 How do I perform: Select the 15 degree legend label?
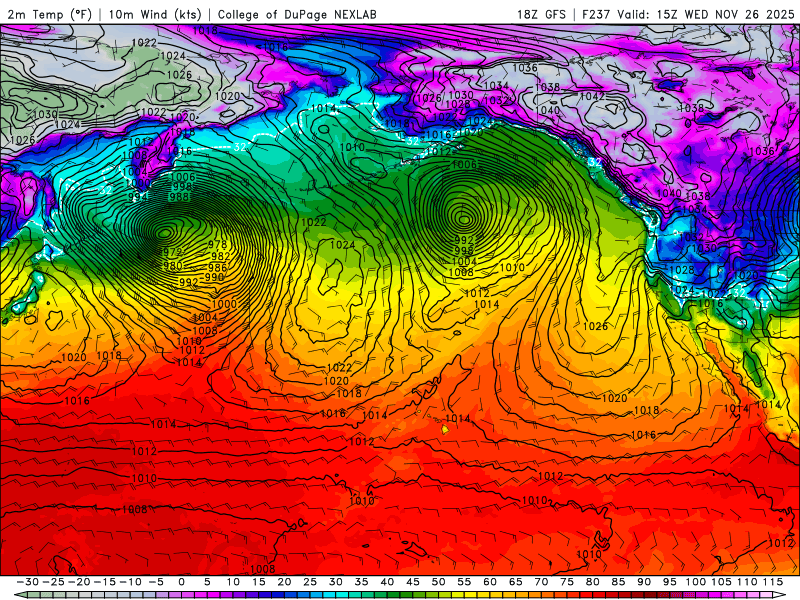pos(258,582)
